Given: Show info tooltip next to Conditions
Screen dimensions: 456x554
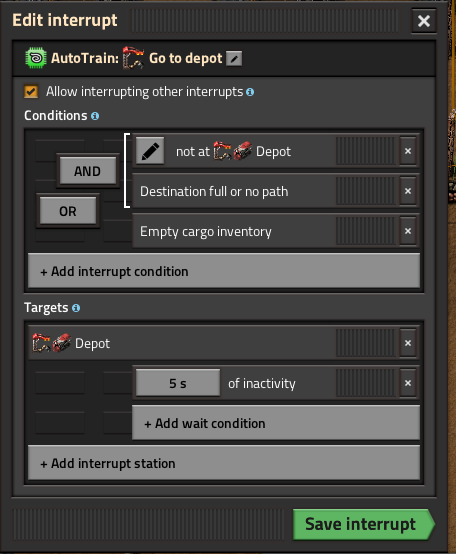Looking at the screenshot, I should coord(95,116).
